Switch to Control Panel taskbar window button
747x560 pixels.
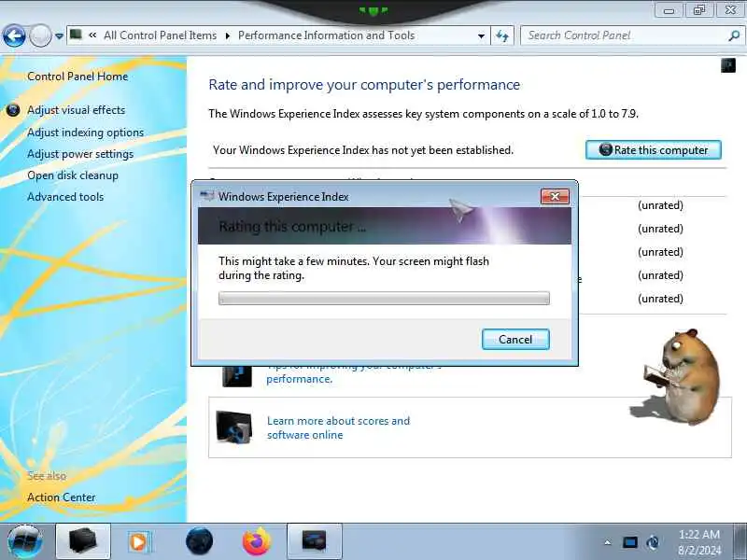tap(315, 541)
